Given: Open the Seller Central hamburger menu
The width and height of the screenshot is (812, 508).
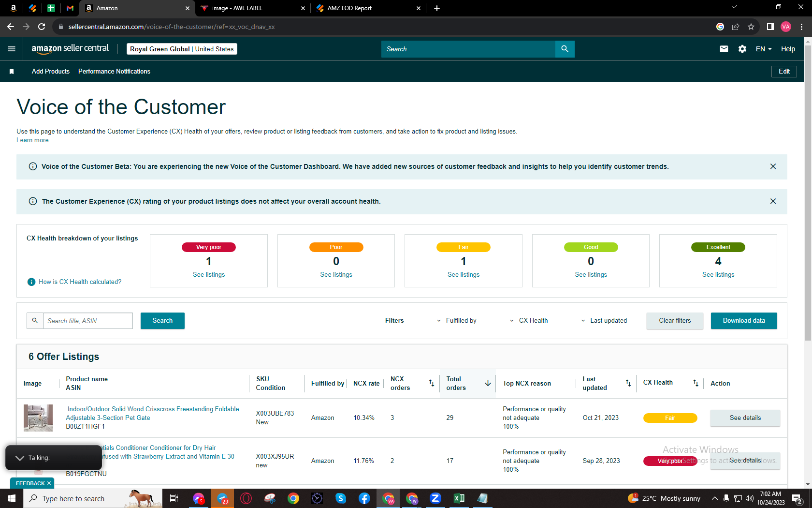Looking at the screenshot, I should (x=12, y=49).
